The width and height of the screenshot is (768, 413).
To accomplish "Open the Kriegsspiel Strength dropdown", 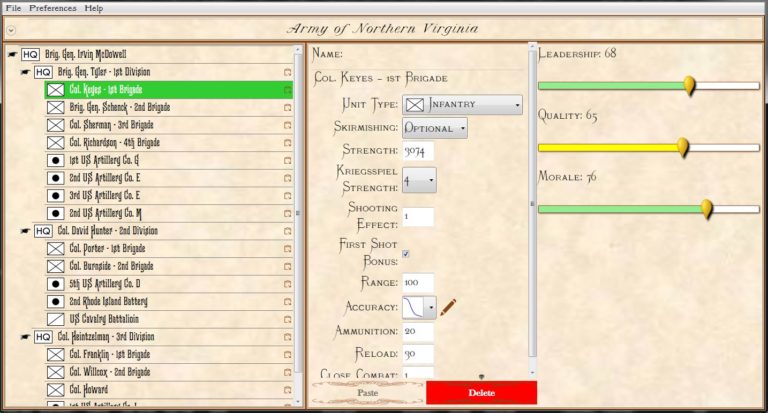I will coord(419,180).
